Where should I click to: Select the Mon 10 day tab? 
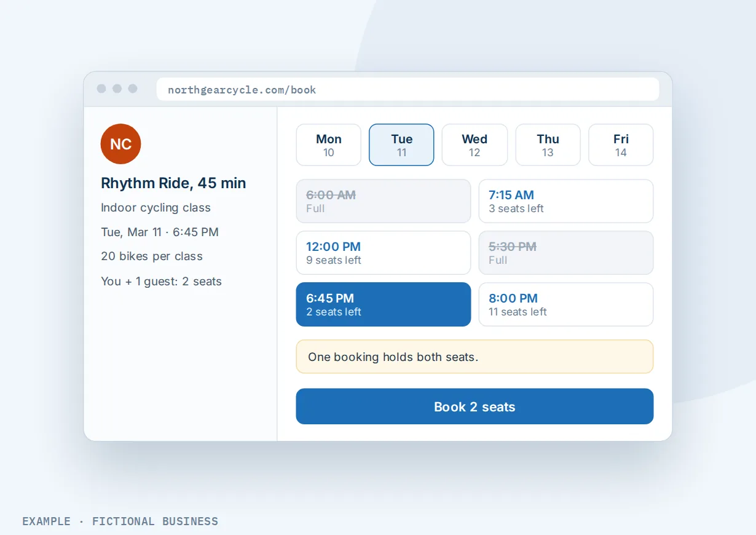[x=329, y=145]
